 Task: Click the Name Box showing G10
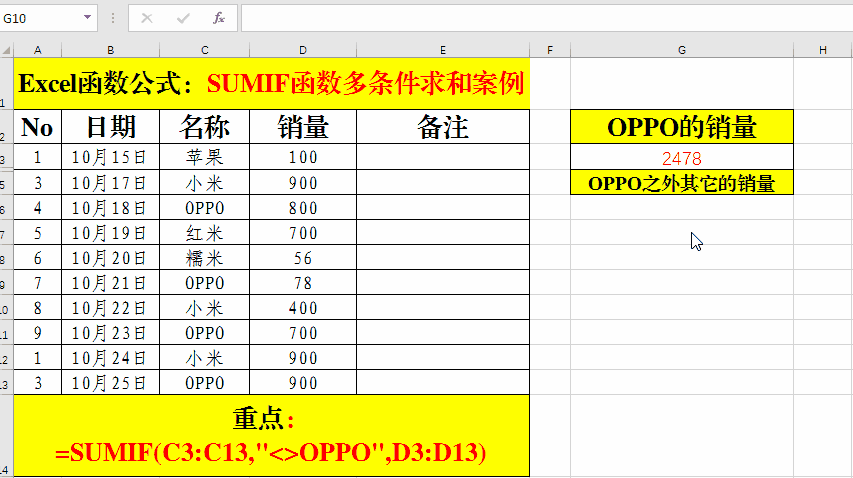click(x=41, y=18)
